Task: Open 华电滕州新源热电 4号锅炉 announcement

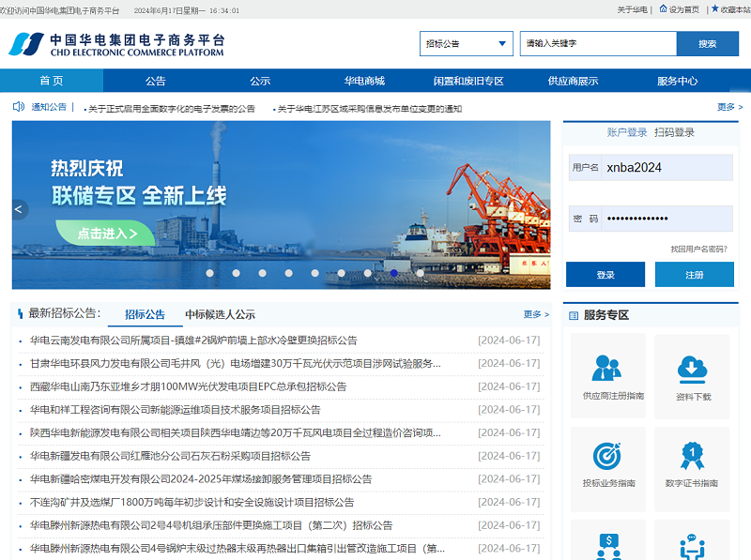Action: point(238,549)
